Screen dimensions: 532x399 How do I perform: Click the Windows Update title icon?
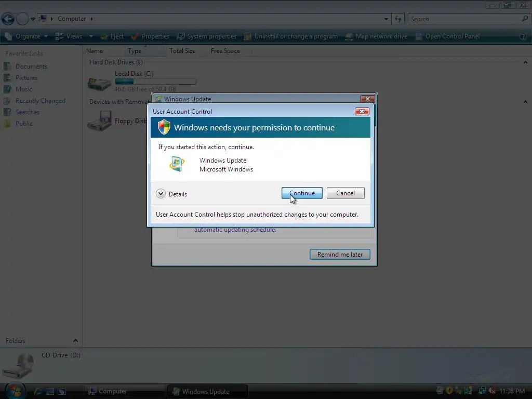(x=158, y=99)
